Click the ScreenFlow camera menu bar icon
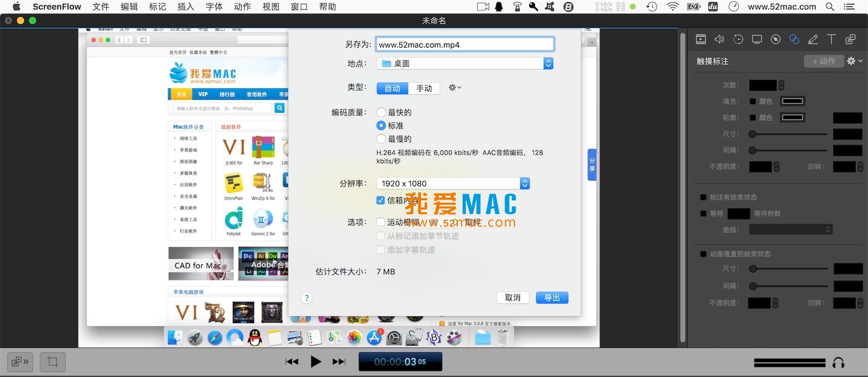Screen dimensions: 868x377 (483, 7)
